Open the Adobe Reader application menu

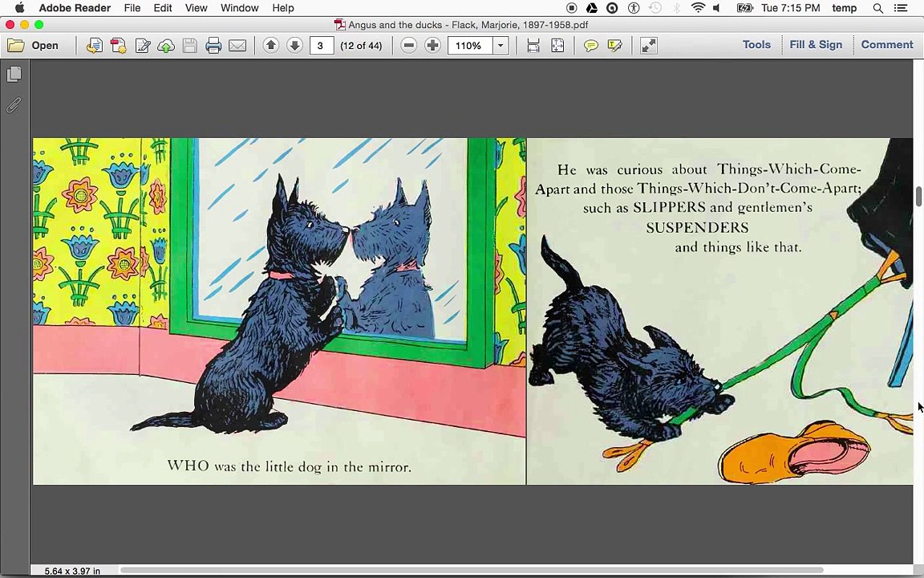tap(75, 8)
